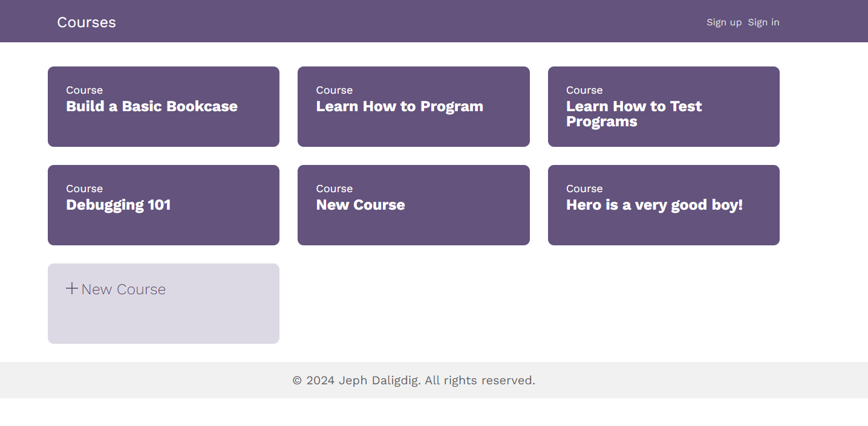The height and width of the screenshot is (426, 868).
Task: Click empty middle of purple header bar
Action: 411,21
